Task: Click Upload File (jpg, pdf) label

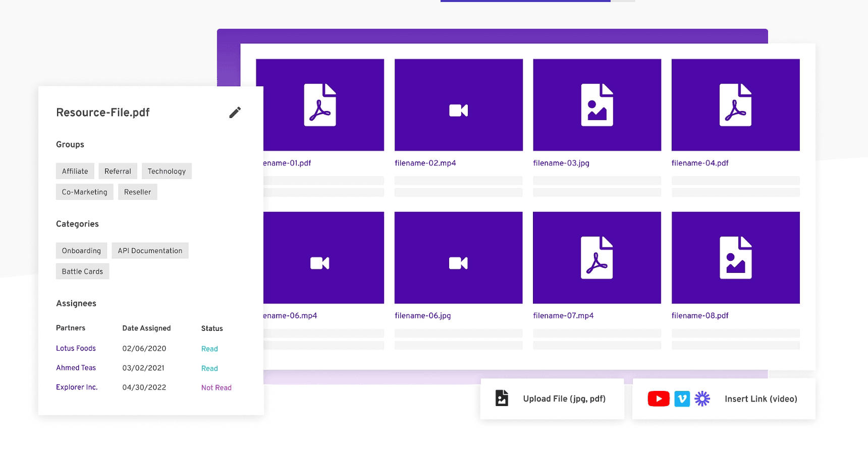Action: click(x=564, y=398)
